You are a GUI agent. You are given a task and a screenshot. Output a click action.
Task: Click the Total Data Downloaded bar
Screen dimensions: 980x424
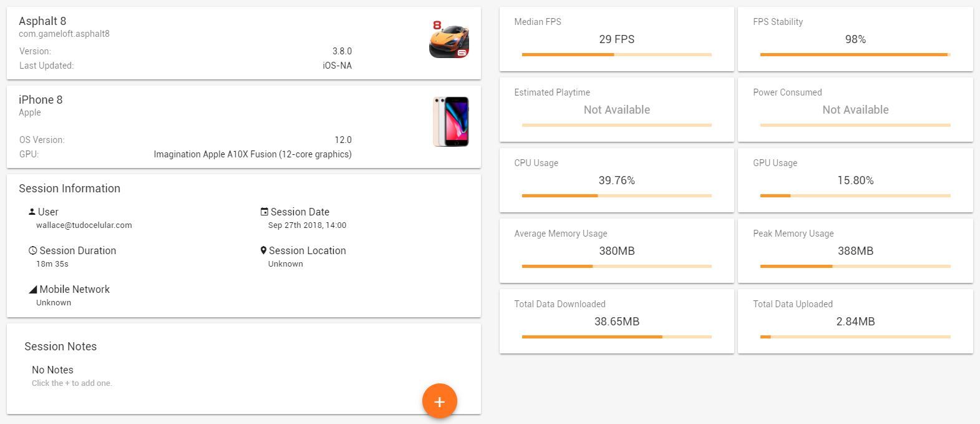coord(616,337)
